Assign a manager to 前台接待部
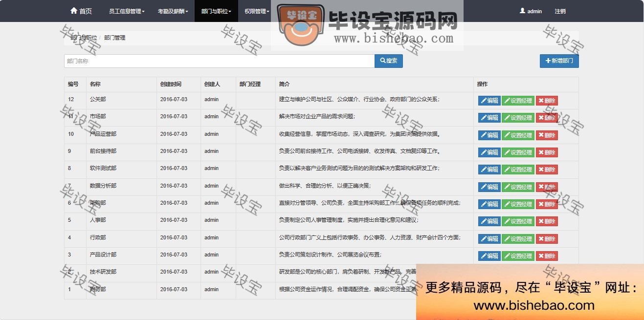 [x=518, y=152]
